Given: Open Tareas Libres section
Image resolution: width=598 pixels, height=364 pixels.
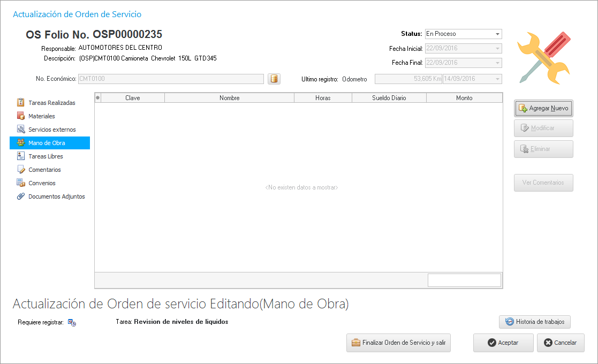Looking at the screenshot, I should pos(46,156).
